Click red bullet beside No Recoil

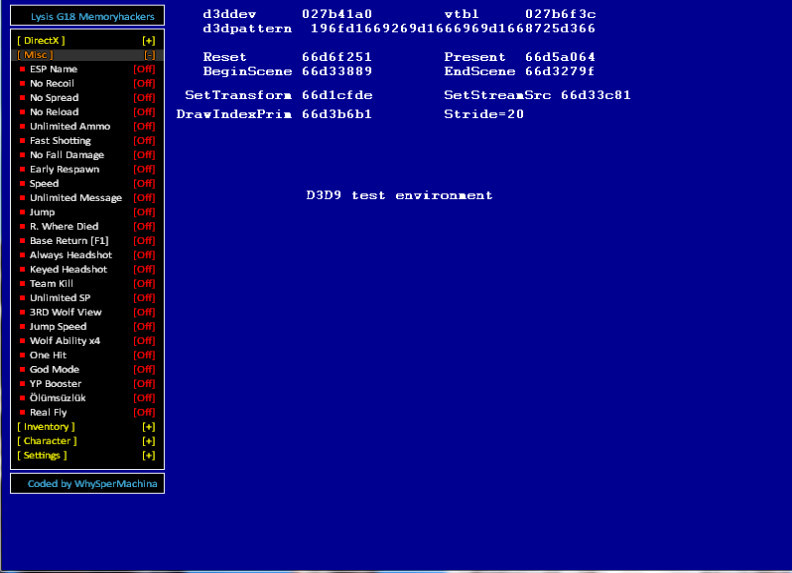pyautogui.click(x=22, y=83)
